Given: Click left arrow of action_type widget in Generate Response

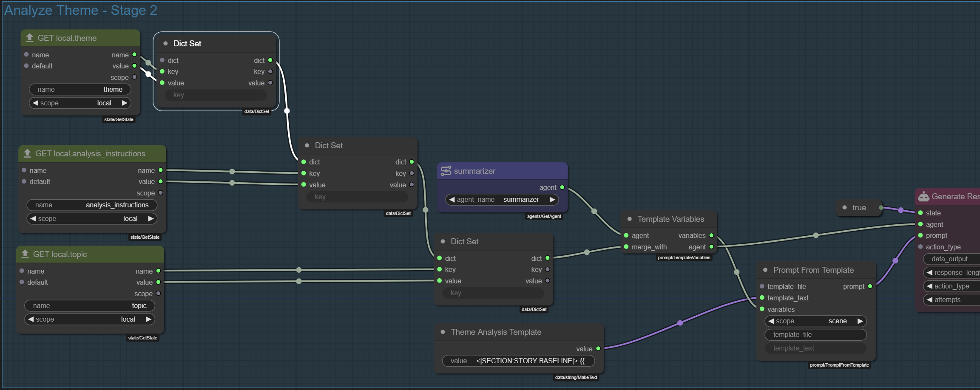Looking at the screenshot, I should [929, 286].
